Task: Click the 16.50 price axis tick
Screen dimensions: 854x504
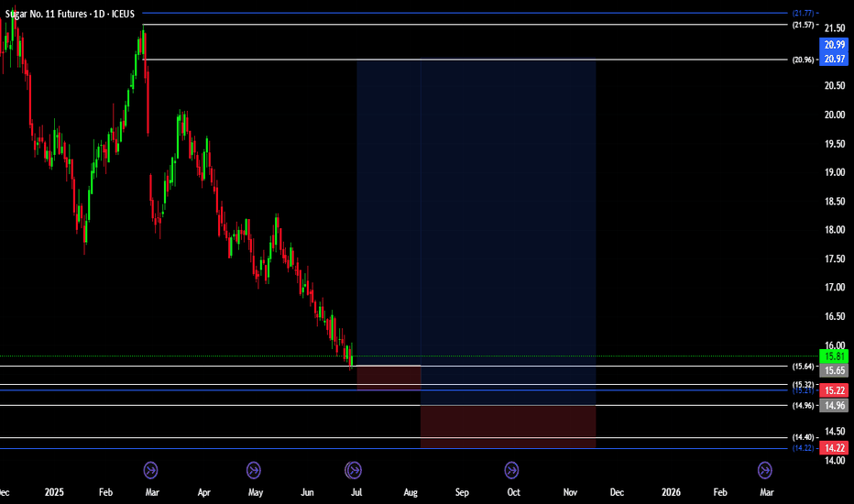Action: [835, 316]
